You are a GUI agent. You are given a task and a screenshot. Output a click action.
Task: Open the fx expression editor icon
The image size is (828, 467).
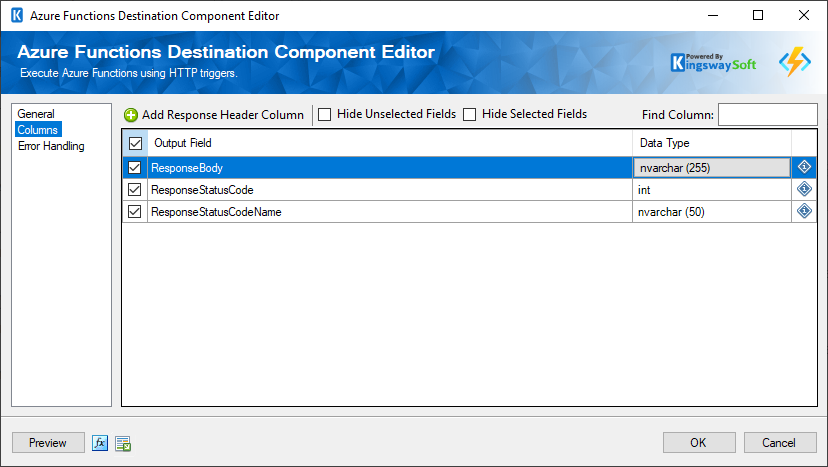100,443
